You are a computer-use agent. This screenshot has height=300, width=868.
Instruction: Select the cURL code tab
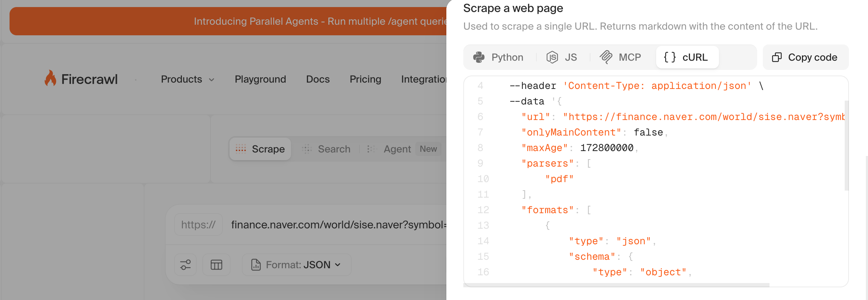tap(687, 57)
